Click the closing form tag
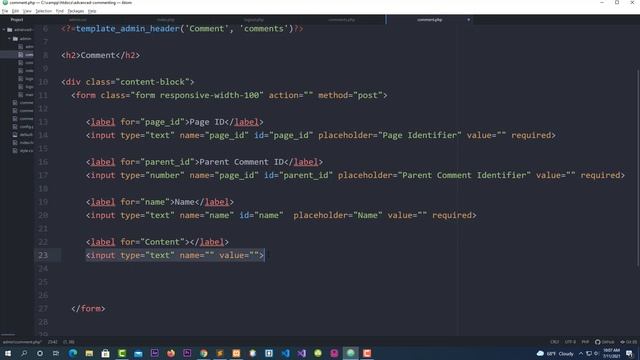Screen dimensions: 640x360 (x=88, y=309)
